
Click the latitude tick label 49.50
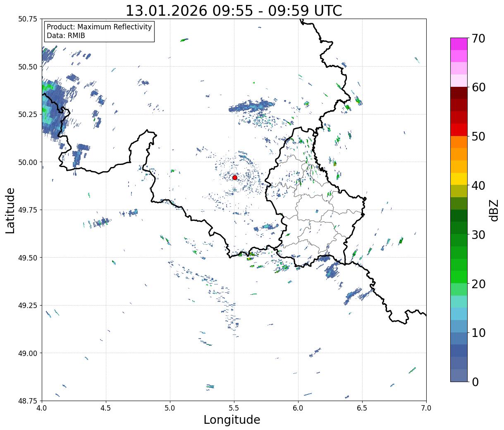28,258
